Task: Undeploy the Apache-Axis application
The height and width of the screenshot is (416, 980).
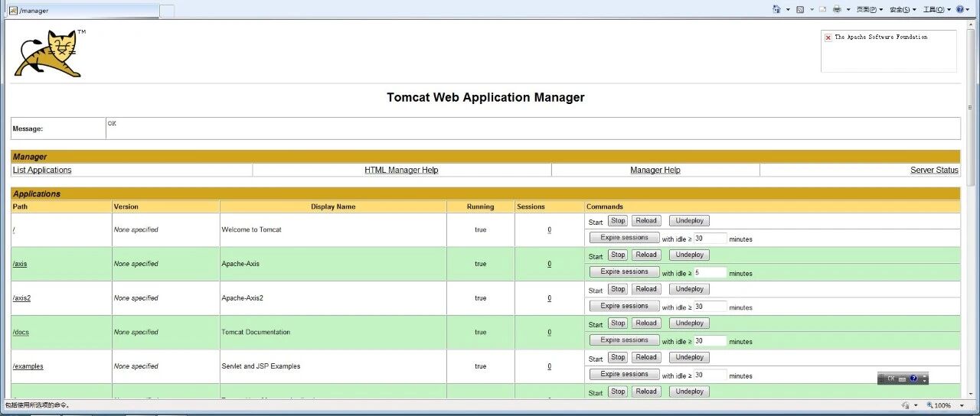Action: [x=689, y=255]
